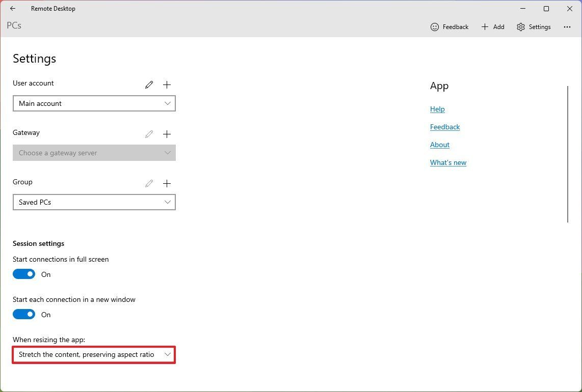This screenshot has width=582, height=392.
Task: Open the three-dot more options menu
Action: point(567,26)
